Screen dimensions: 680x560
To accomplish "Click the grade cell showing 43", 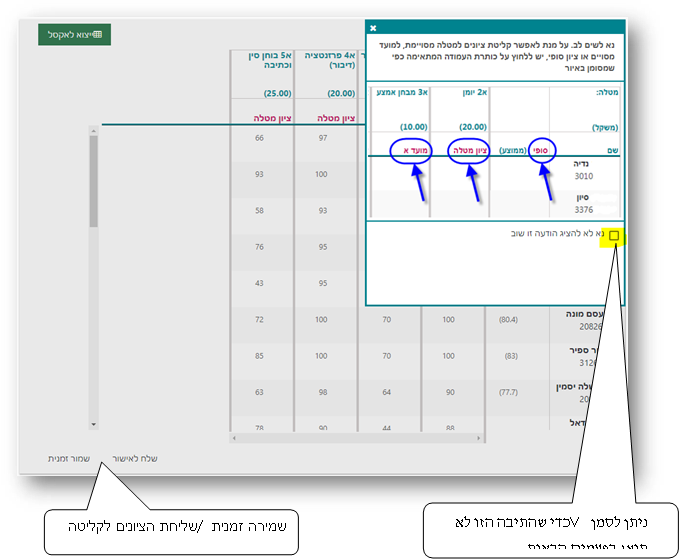I will pos(260,283).
